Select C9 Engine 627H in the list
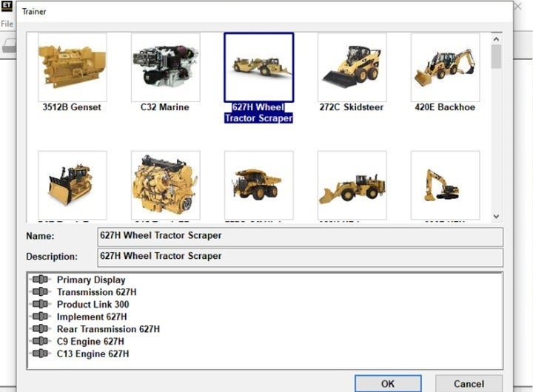This screenshot has width=533, height=392. click(90, 342)
